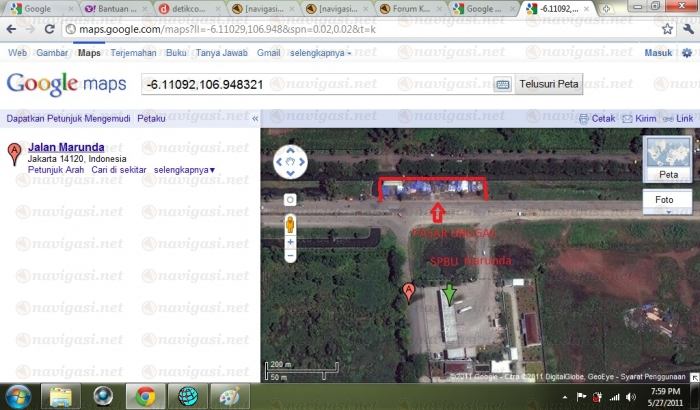Screen dimensions: 700x410
Task: Zoom in with the plus button
Action: (x=290, y=241)
